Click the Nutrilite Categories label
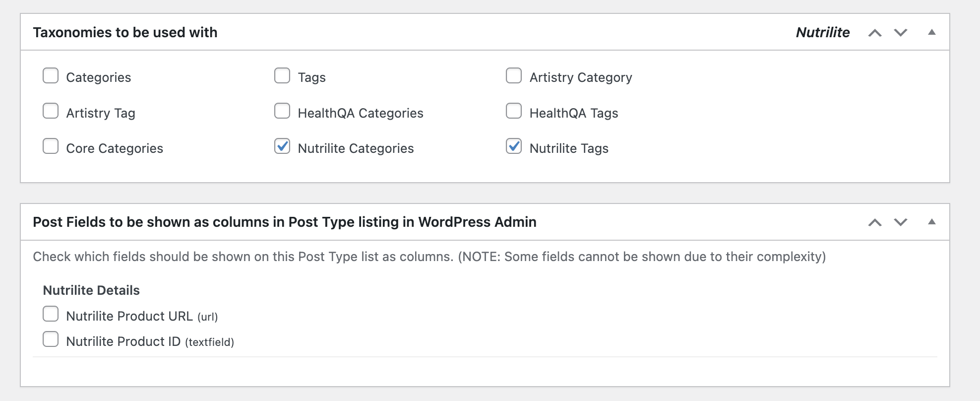The width and height of the screenshot is (980, 401). [x=356, y=148]
